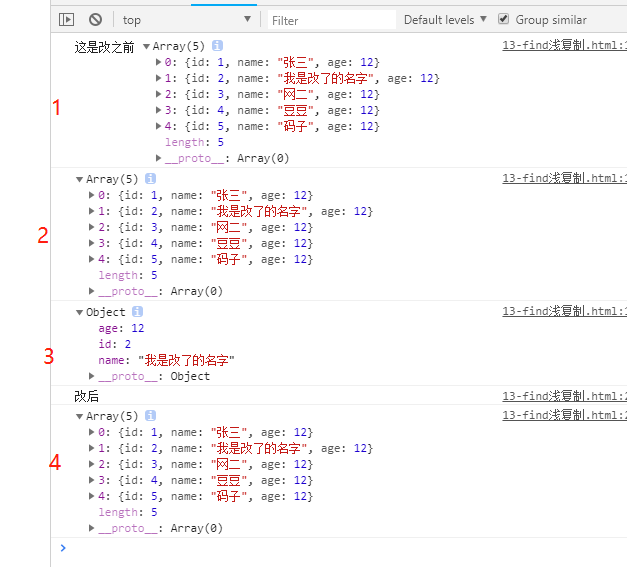Expand item 1 in last array
This screenshot has height=567, width=627.
92,448
